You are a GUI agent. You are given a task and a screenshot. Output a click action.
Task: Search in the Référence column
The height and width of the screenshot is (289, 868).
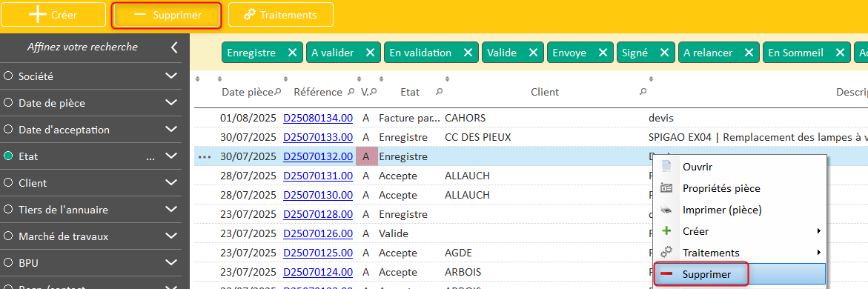tap(351, 91)
